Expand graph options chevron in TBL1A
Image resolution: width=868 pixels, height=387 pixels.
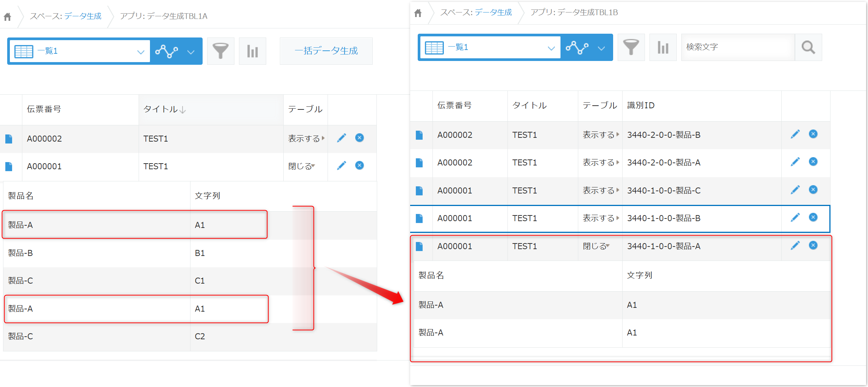click(x=191, y=52)
